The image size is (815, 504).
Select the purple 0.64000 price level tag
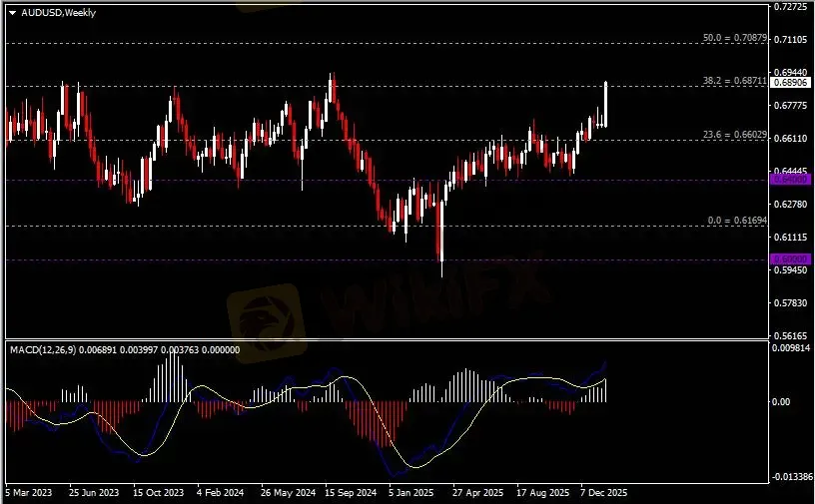[788, 181]
